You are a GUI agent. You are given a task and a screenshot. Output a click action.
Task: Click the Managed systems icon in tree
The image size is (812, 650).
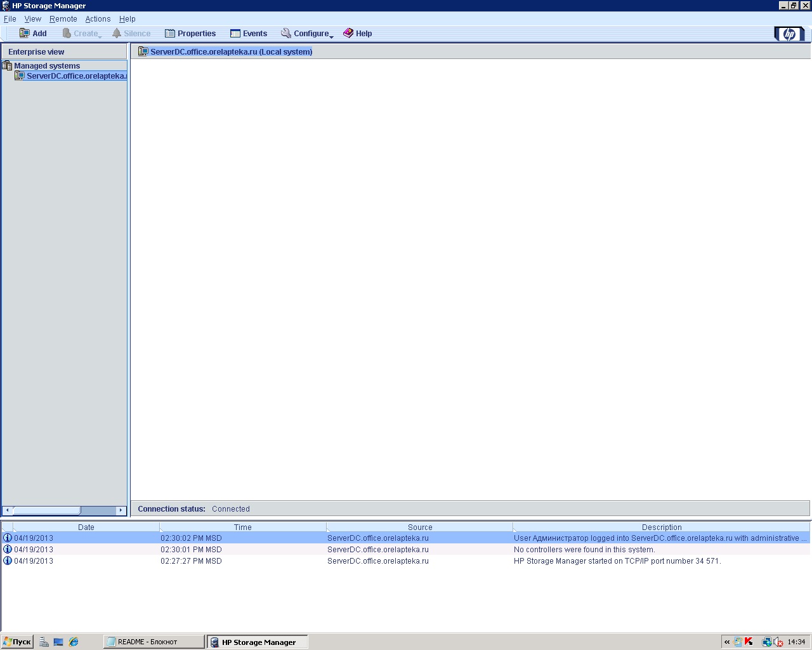coord(8,65)
